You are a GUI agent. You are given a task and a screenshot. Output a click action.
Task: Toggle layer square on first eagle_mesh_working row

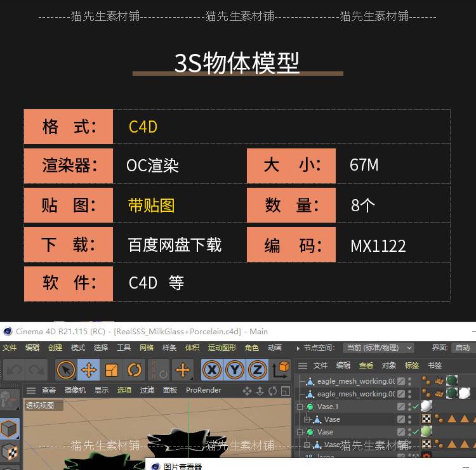click(x=401, y=381)
